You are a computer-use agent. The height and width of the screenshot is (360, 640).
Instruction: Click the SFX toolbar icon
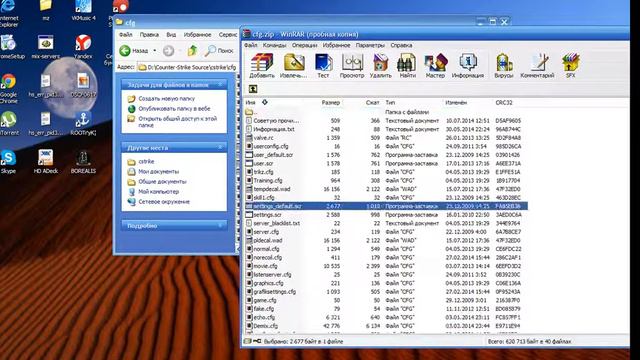coord(571,65)
